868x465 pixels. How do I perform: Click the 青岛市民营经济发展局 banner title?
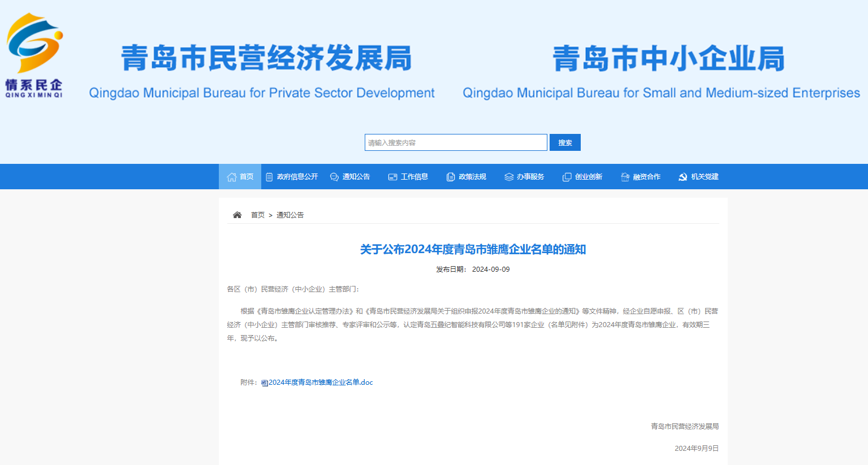(266, 58)
